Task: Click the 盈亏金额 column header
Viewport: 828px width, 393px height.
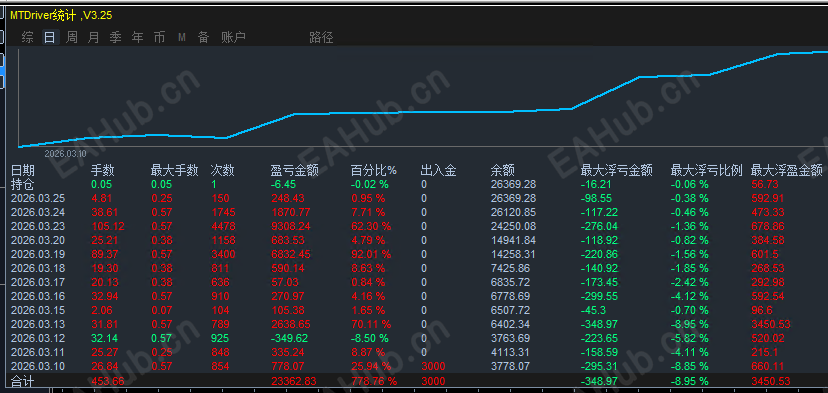Action: [295, 171]
